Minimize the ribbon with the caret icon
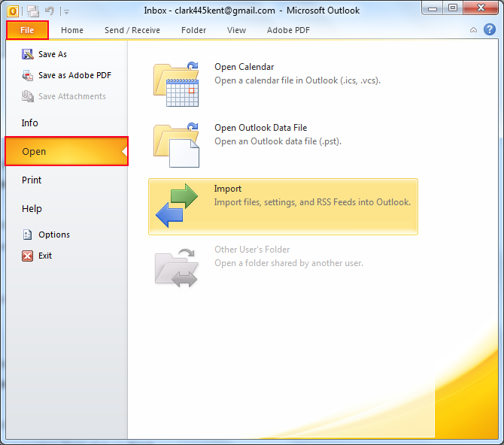 [473, 30]
